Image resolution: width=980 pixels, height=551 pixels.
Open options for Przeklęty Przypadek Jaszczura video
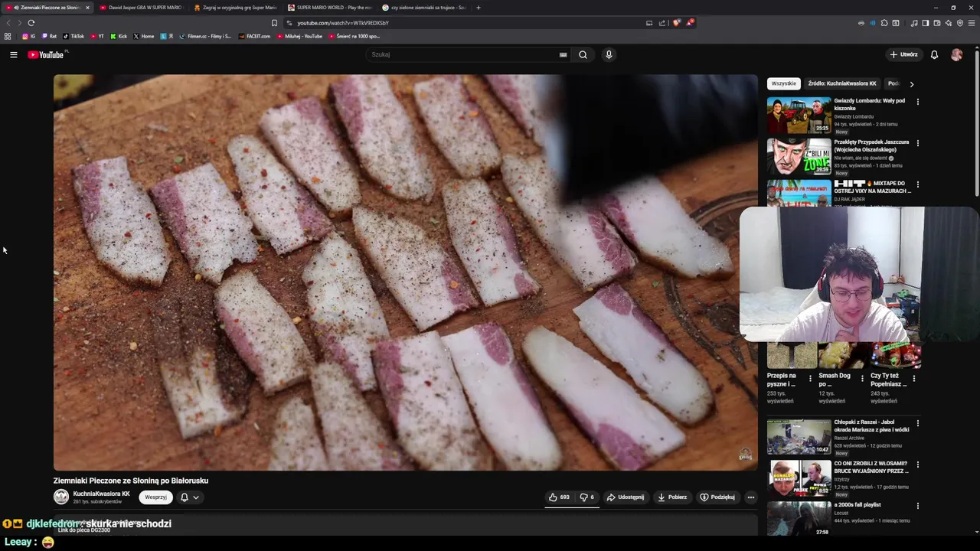[x=917, y=143]
